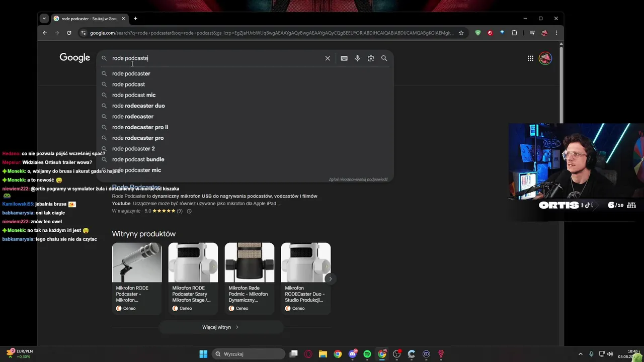Viewport: 644px width, 362px height.
Task: Open Google Lens image search
Action: point(371,58)
